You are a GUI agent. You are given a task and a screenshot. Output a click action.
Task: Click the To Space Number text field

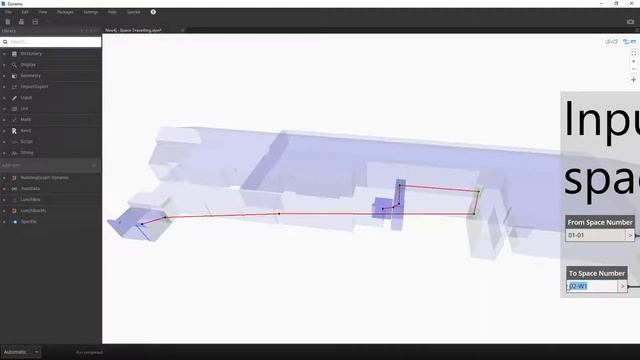click(x=592, y=286)
